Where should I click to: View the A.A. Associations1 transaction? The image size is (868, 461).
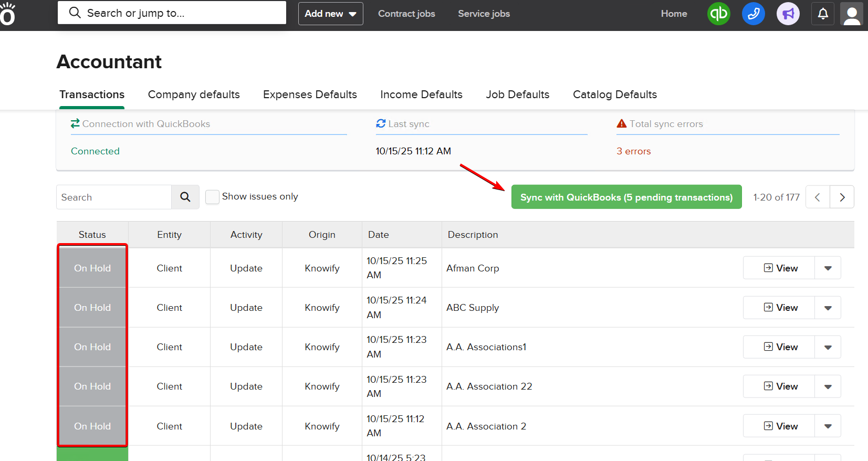coord(779,347)
